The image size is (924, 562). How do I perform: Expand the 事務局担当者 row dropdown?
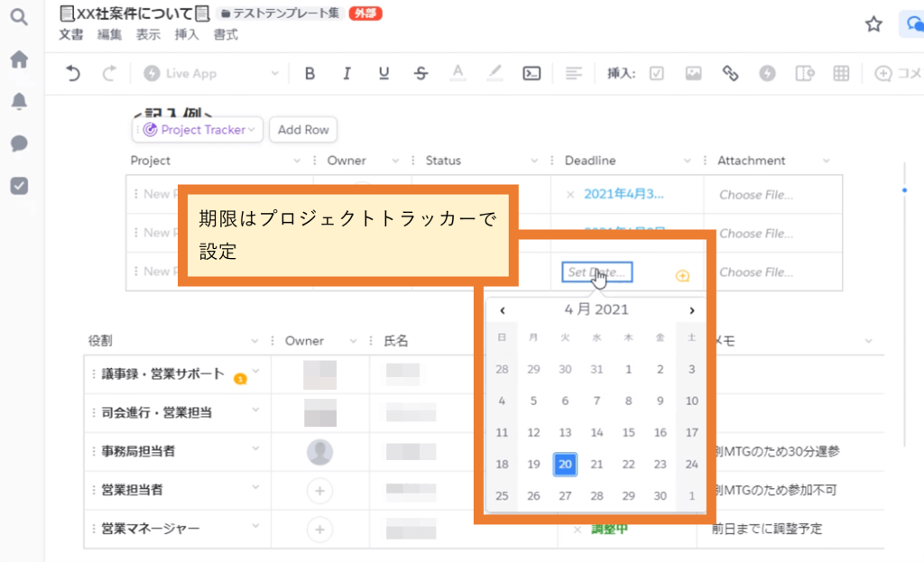coord(255,448)
